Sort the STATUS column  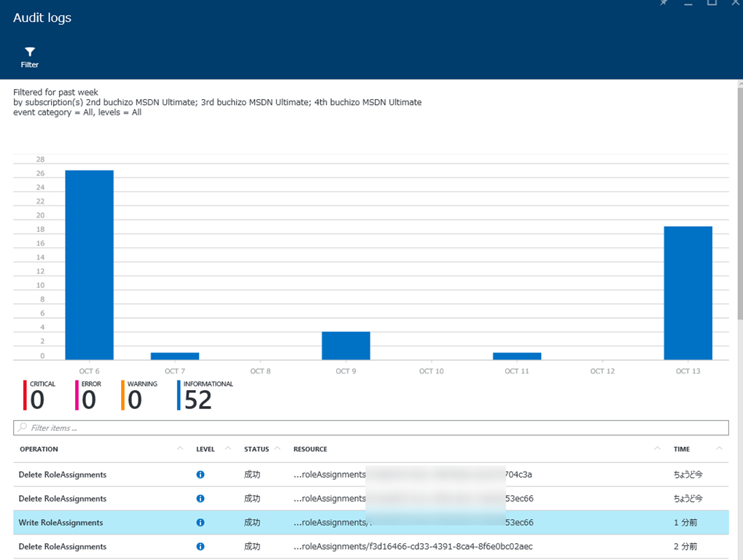[x=277, y=448]
